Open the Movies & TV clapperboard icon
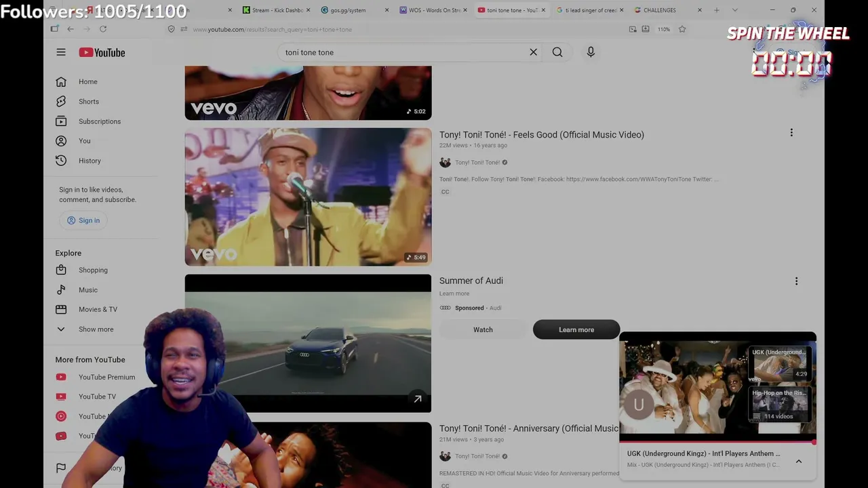The width and height of the screenshot is (868, 488). (x=61, y=309)
